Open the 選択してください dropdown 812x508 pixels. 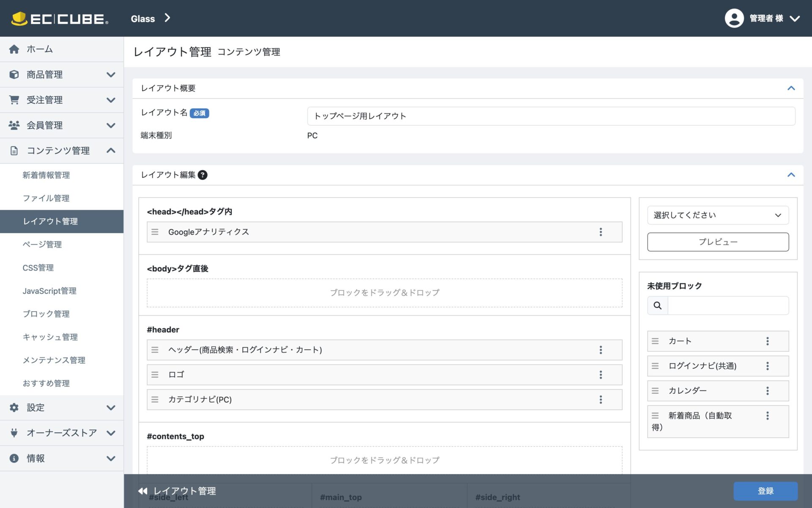718,215
